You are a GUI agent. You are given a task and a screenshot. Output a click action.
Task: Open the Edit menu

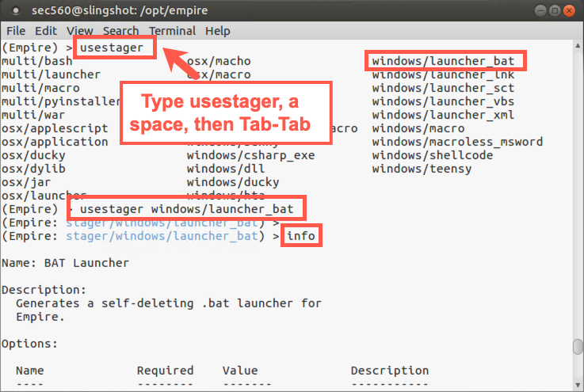click(46, 31)
